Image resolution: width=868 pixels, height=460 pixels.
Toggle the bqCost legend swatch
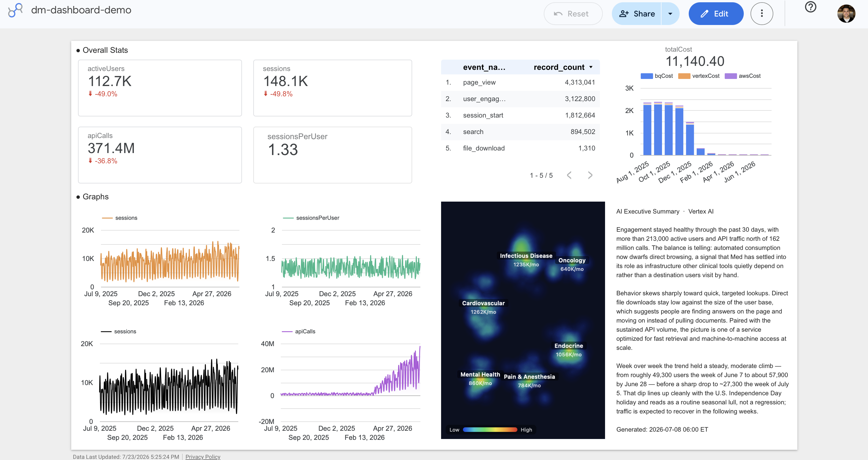coord(646,76)
